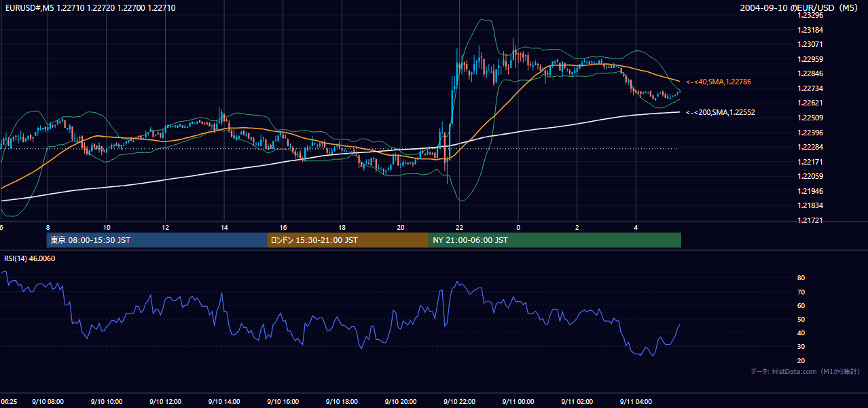868x408 pixels.
Task: Click the 9/10 08:00 date label
Action: click(x=47, y=402)
